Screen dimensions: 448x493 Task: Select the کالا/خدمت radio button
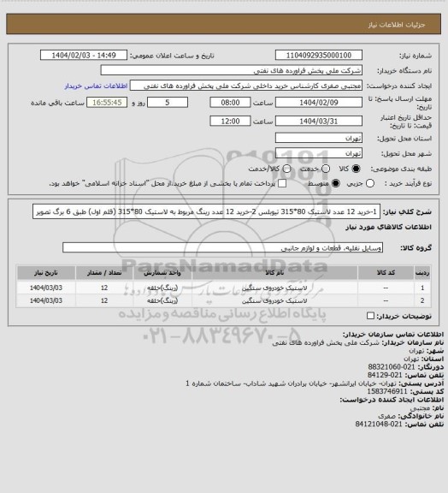[286, 169]
